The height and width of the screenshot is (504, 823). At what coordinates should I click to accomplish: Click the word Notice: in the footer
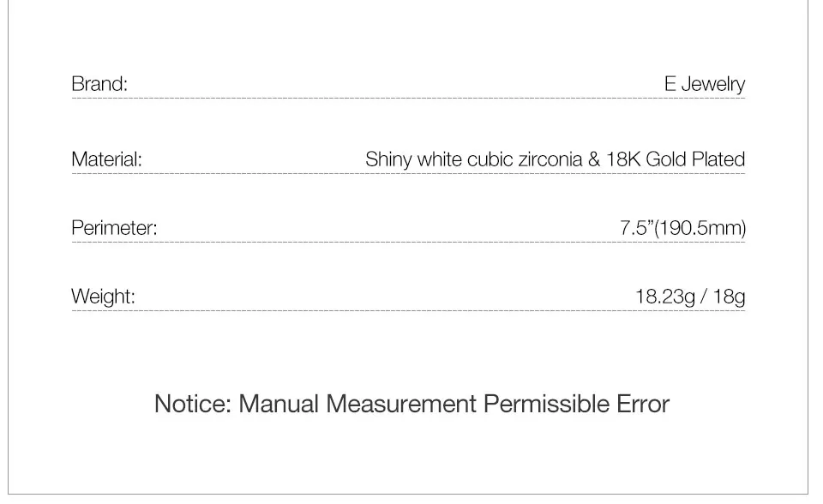[193, 405]
